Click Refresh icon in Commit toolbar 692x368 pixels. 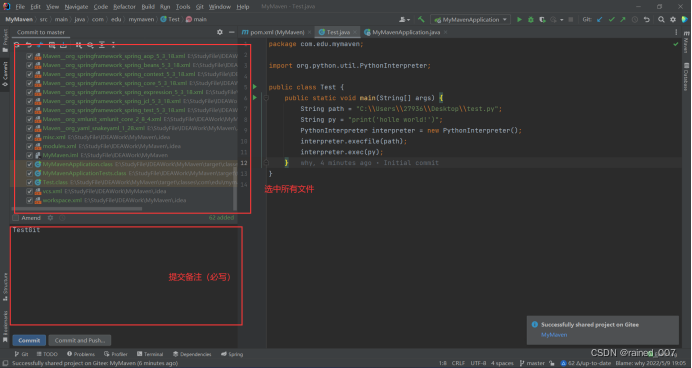click(x=17, y=45)
